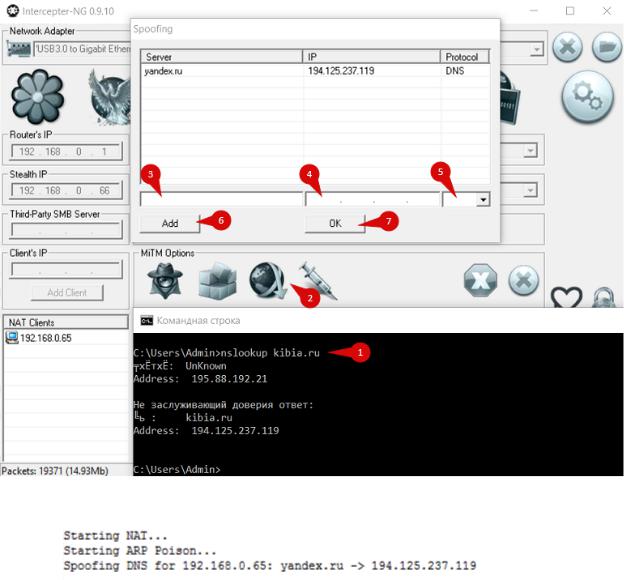Click the Address 195.88.192.21 line in console
Viewport: 624px width, 580px height.
point(200,379)
